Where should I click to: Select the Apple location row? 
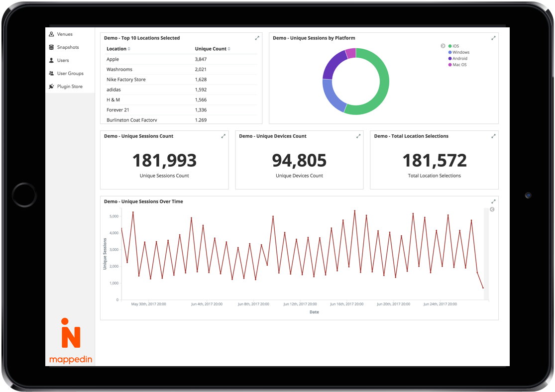[x=182, y=59]
